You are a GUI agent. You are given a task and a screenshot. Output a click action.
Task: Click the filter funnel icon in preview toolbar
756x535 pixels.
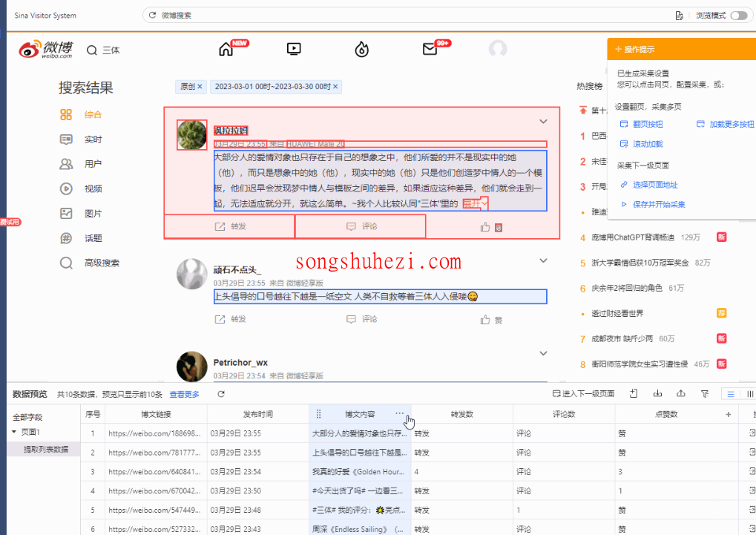704,394
